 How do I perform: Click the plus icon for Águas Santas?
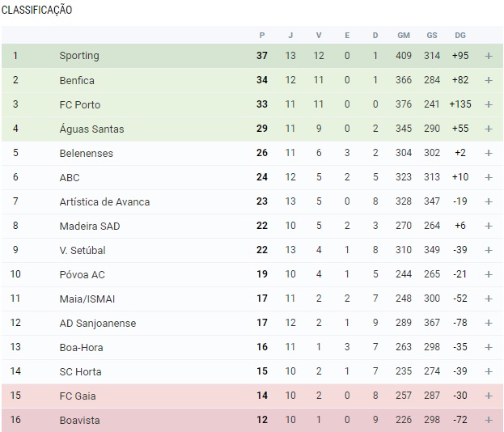[488, 129]
